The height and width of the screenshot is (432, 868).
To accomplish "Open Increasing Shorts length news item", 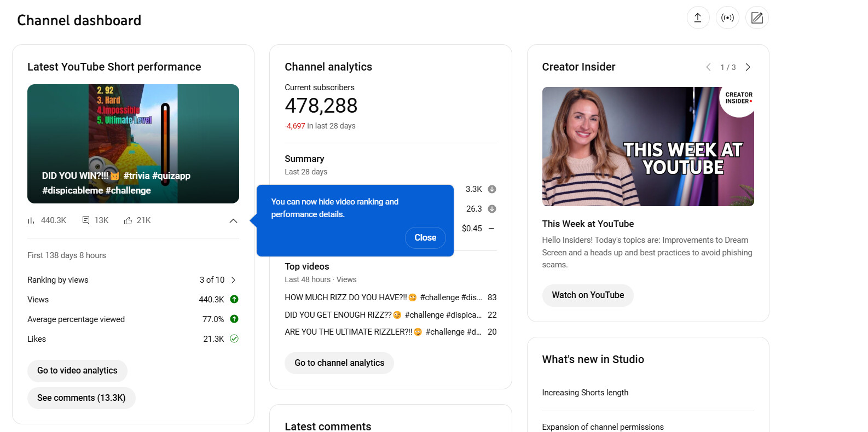I will point(585,393).
